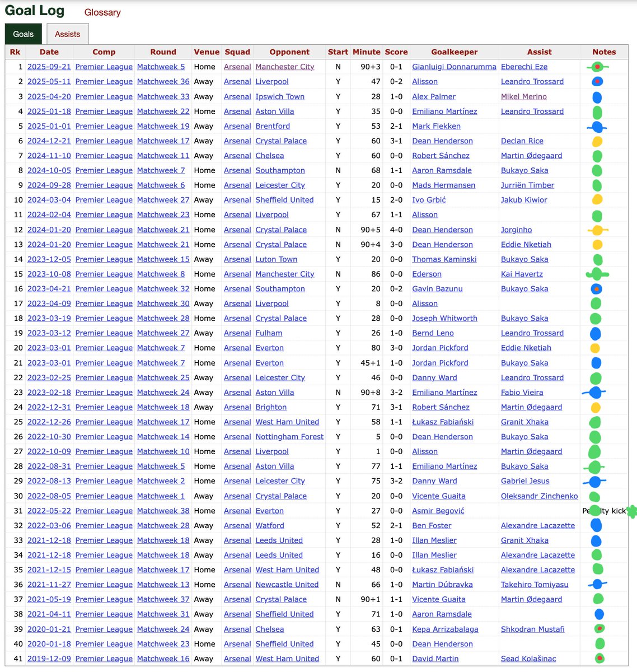This screenshot has height=672, width=637.
Task: Open goalkeeper Joseph Whitworth's link
Action: click(445, 318)
